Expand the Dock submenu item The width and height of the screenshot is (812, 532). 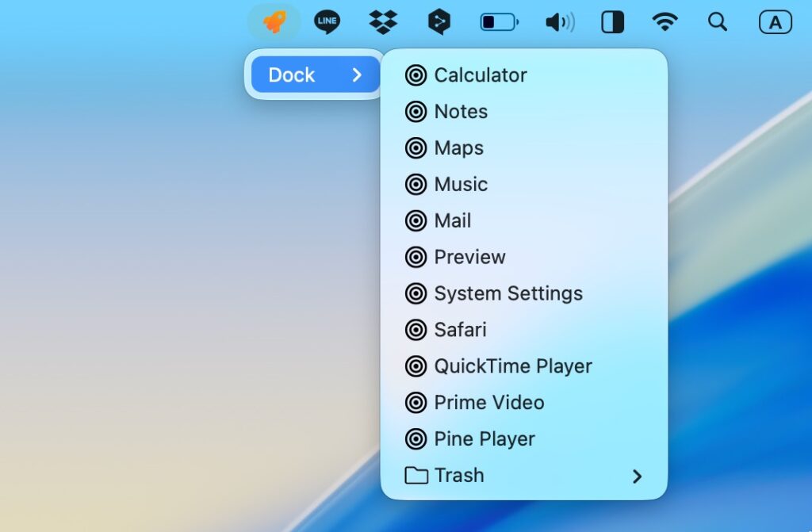[316, 75]
